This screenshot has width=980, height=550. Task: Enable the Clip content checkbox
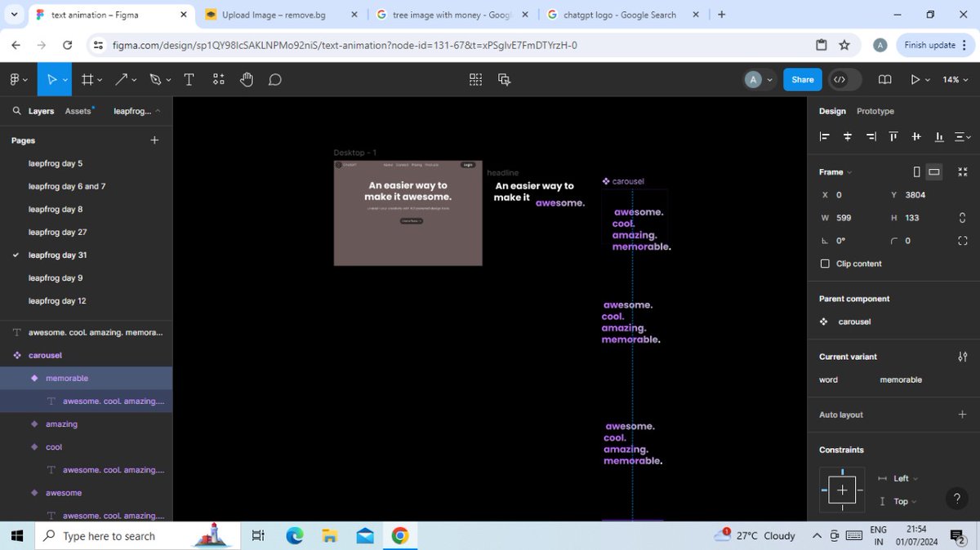click(x=825, y=264)
